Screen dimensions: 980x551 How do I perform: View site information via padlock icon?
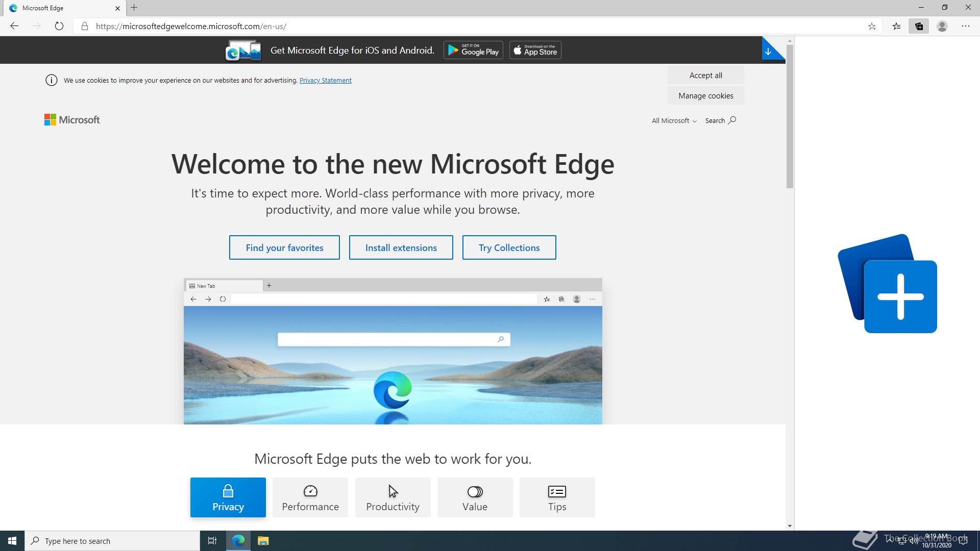pos(85,26)
